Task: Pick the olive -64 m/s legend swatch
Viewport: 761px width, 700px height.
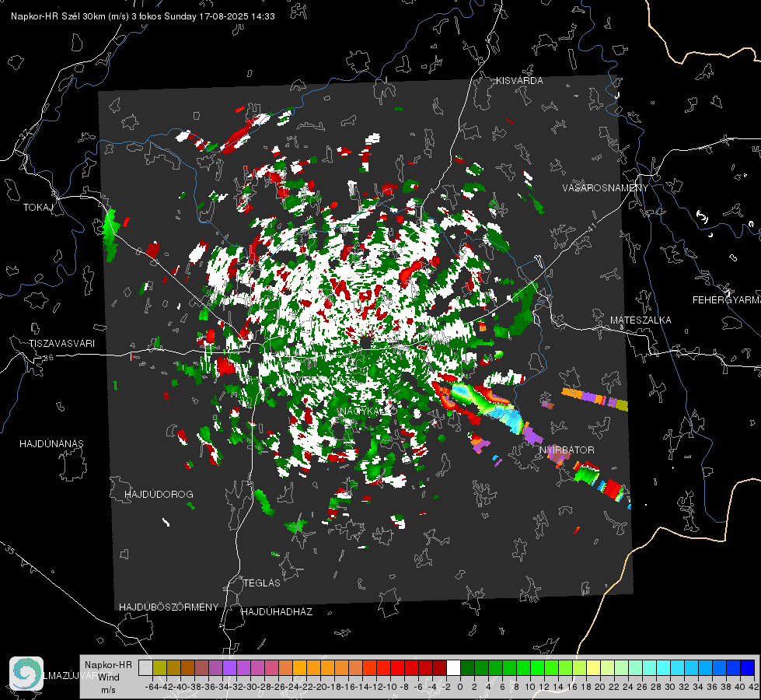Action: pos(159,667)
